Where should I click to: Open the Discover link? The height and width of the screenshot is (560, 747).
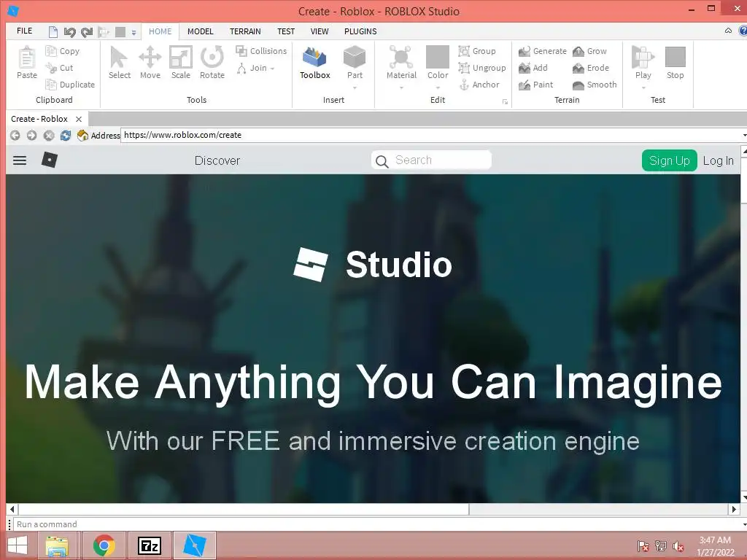217,160
